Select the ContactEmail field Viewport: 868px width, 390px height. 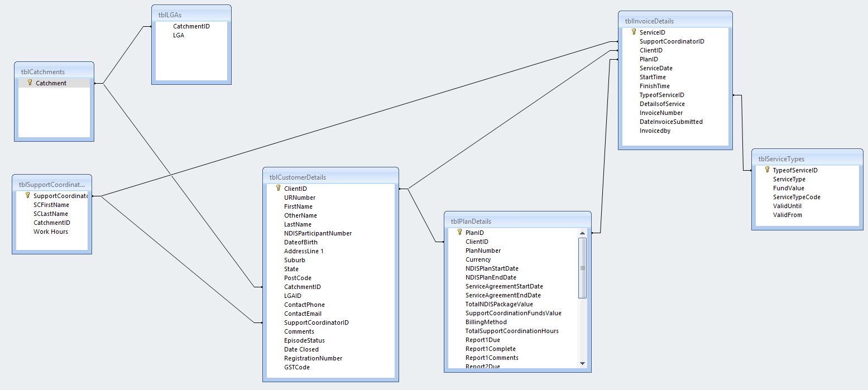(303, 314)
